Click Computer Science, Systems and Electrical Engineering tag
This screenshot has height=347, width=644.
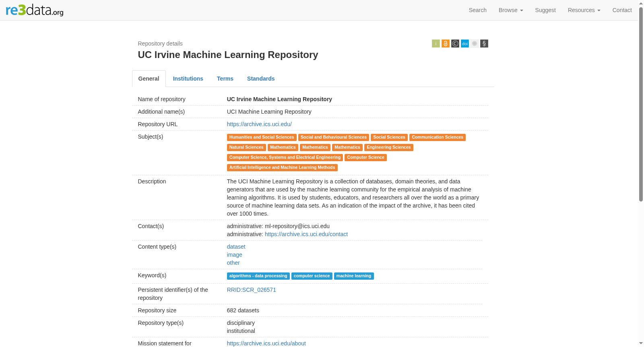click(x=285, y=158)
